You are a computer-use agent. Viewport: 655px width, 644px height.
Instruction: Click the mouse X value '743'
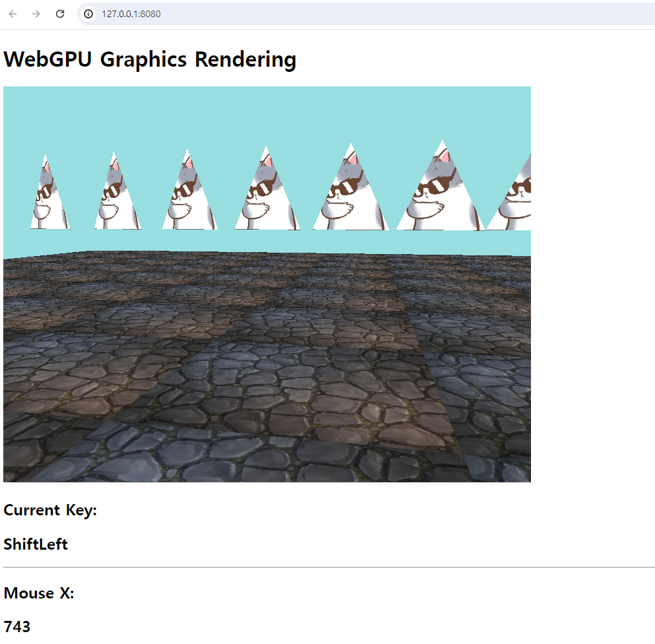pos(17,626)
